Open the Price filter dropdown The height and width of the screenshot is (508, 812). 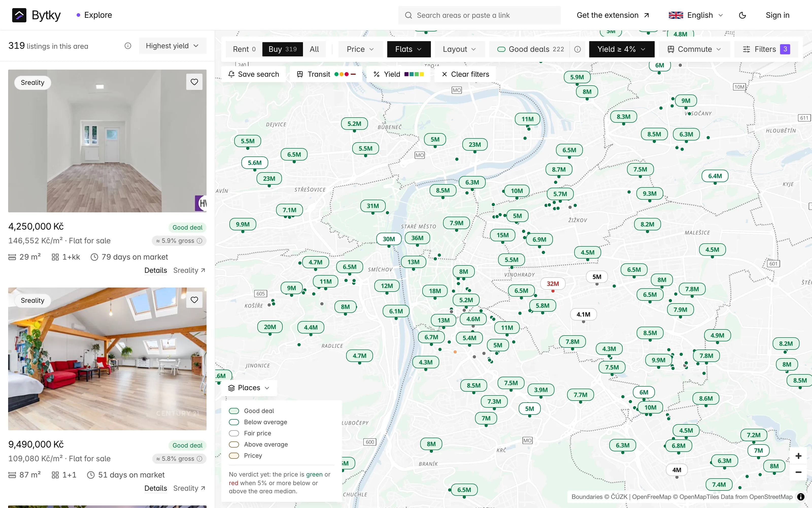[360, 49]
